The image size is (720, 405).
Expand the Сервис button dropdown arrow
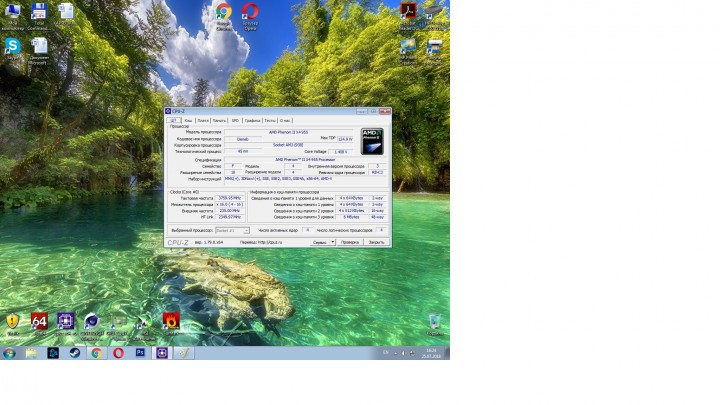pos(333,242)
